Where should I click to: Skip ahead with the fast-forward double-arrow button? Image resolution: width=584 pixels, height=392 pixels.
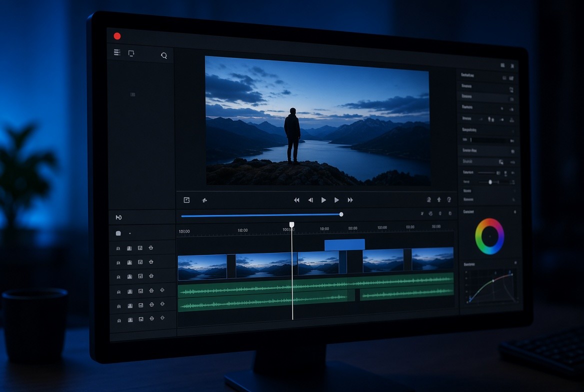coord(350,200)
